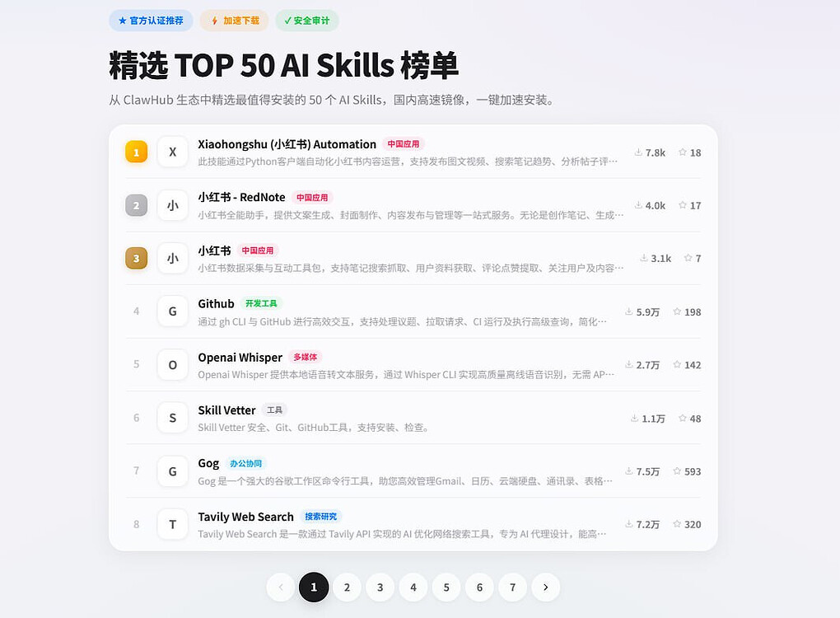Open the Gog skill title
This screenshot has height=618, width=840.
pos(208,463)
